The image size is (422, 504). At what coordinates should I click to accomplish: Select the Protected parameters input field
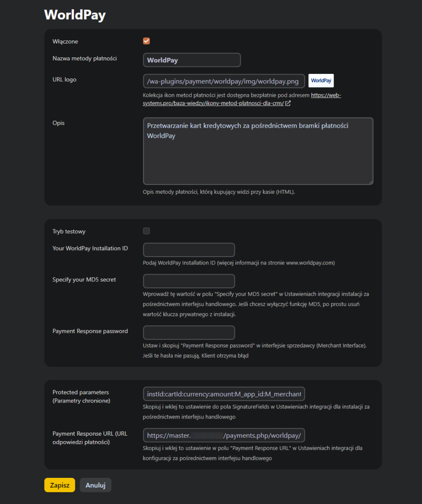224,394
